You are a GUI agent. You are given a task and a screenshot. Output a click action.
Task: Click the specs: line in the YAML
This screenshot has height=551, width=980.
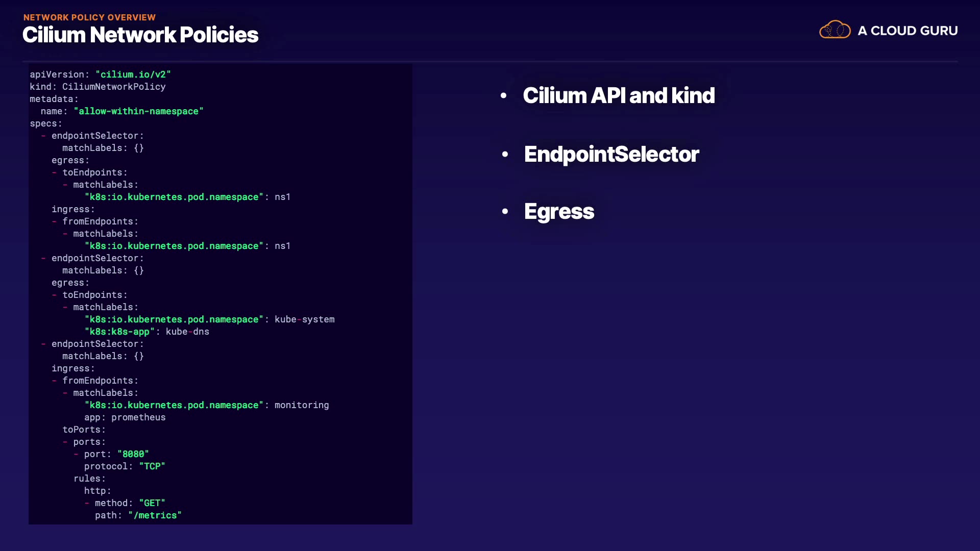(46, 123)
